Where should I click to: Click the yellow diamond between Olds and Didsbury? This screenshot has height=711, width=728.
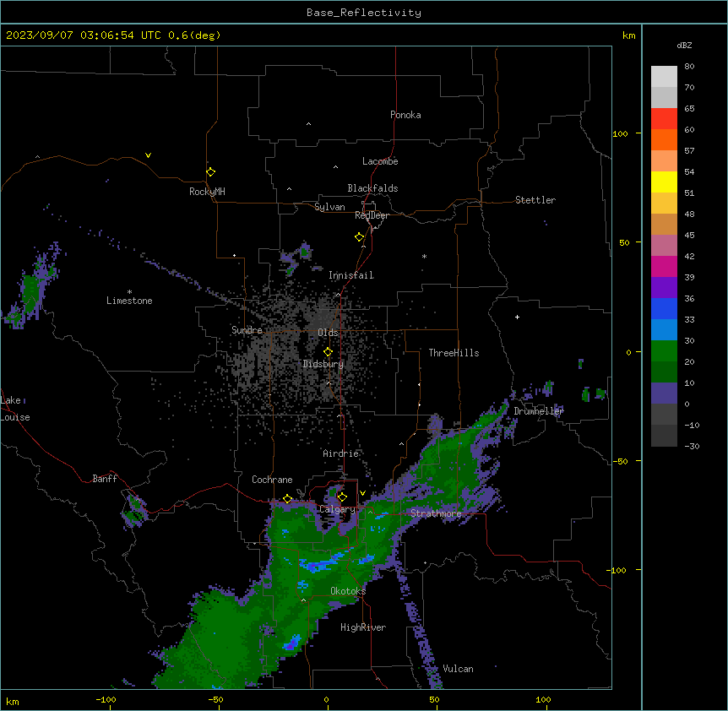[328, 352]
